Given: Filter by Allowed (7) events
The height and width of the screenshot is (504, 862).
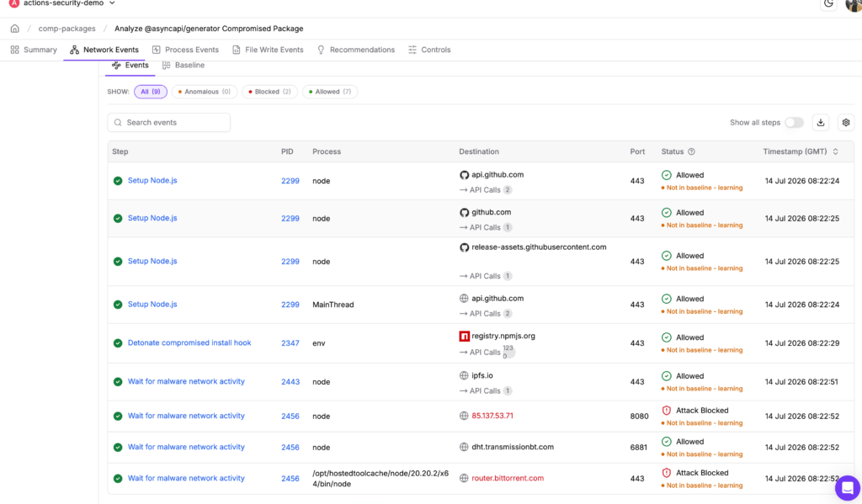Looking at the screenshot, I should [330, 92].
